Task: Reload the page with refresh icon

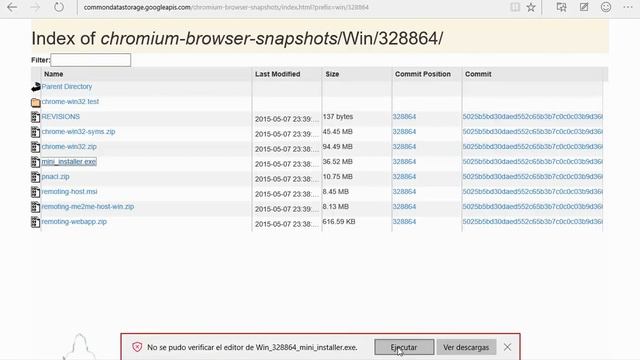Action: [x=59, y=7]
